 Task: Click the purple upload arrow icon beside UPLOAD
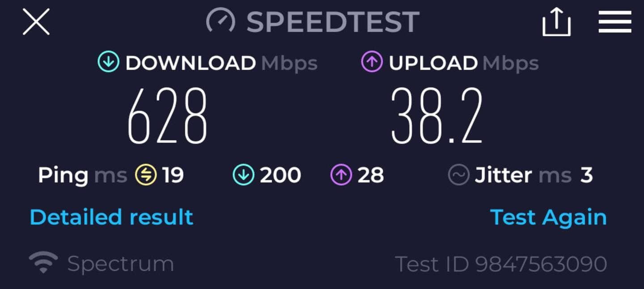click(x=372, y=63)
